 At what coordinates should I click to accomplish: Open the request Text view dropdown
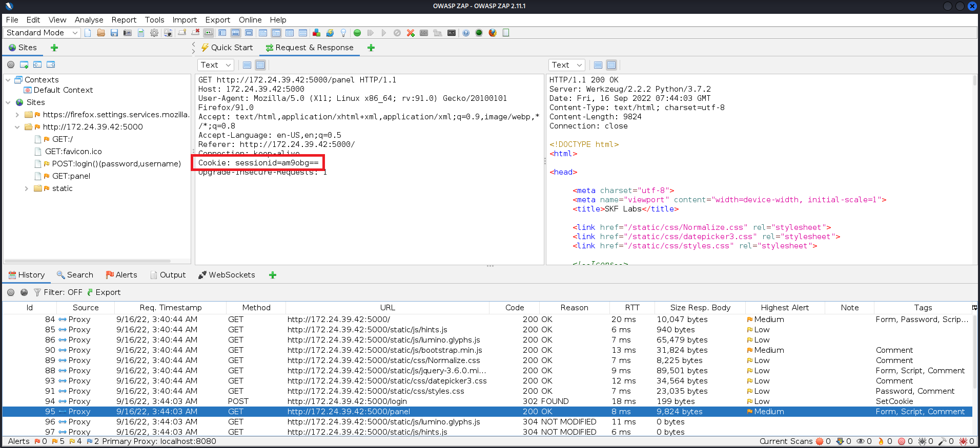(x=216, y=65)
